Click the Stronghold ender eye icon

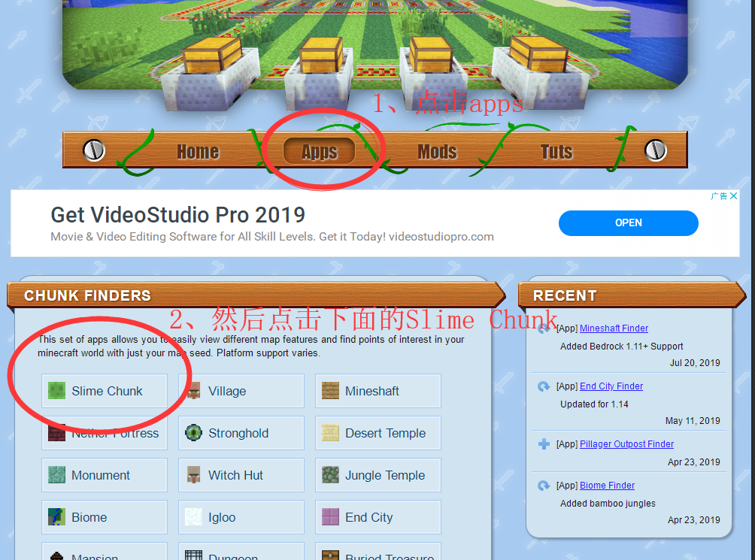click(x=194, y=433)
